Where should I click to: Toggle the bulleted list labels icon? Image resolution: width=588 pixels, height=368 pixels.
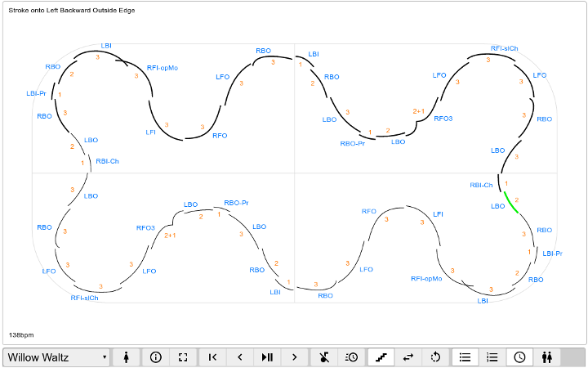tap(465, 357)
